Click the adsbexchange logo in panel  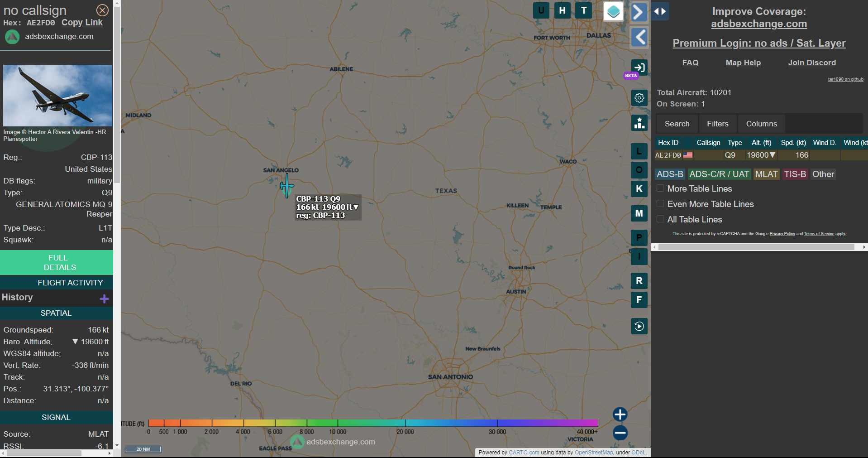[x=12, y=37]
